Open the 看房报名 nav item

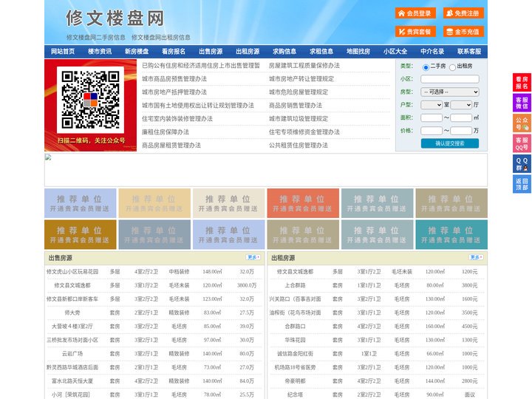click(x=174, y=52)
